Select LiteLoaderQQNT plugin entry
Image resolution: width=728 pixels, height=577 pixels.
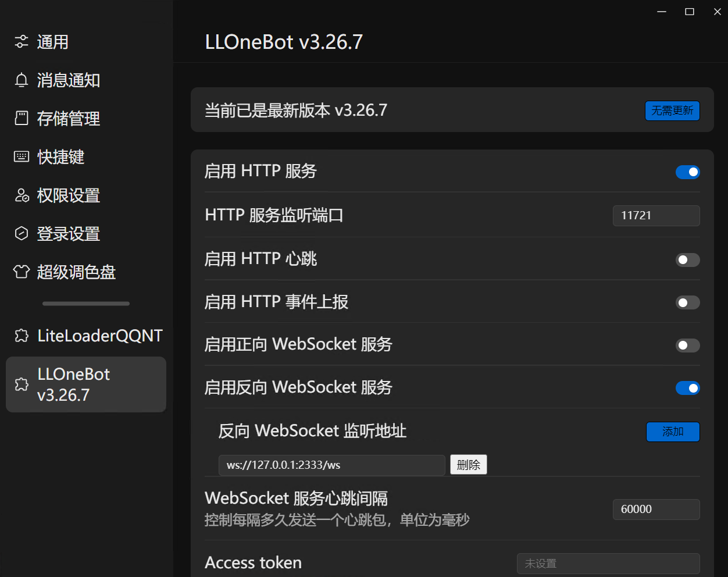click(86, 336)
